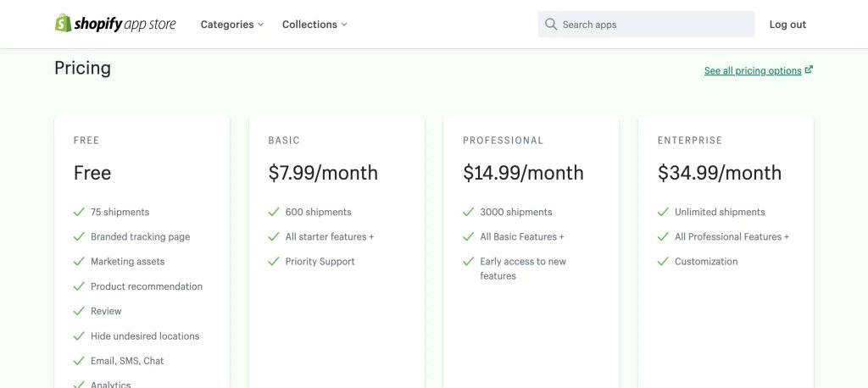This screenshot has height=388, width=868.
Task: Click the Log out link
Action: pos(787,25)
